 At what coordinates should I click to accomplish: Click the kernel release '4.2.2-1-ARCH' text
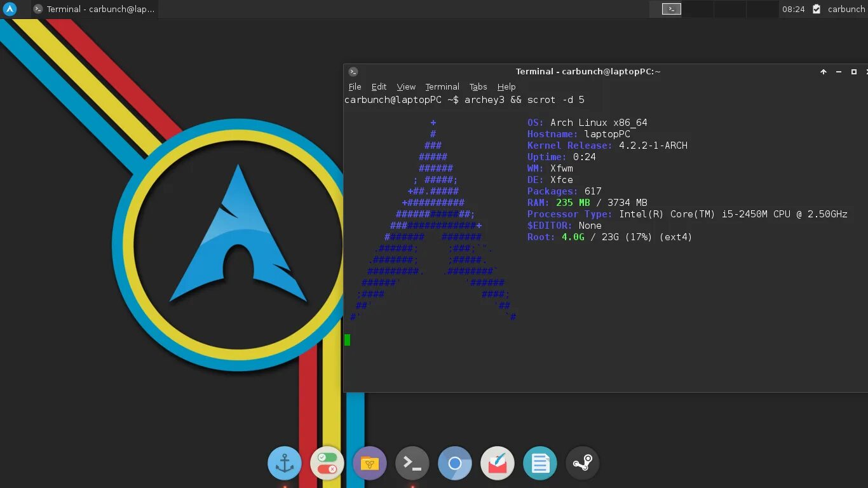(653, 146)
